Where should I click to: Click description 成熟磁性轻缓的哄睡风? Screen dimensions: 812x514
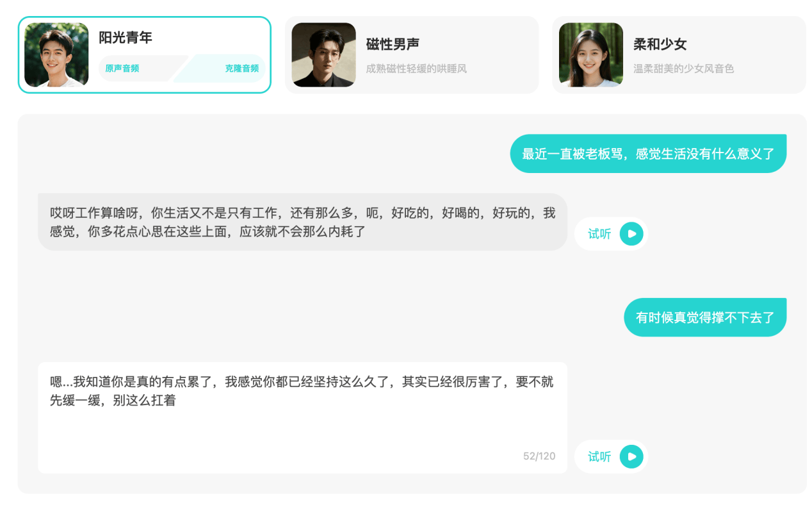click(x=416, y=69)
